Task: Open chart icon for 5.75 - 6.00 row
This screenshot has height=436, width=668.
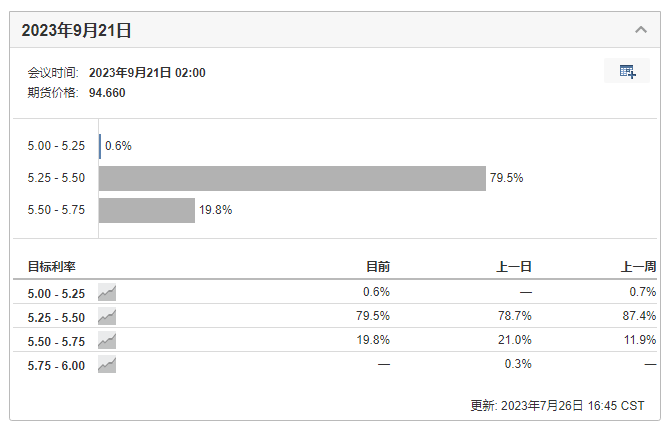Action: tap(107, 365)
